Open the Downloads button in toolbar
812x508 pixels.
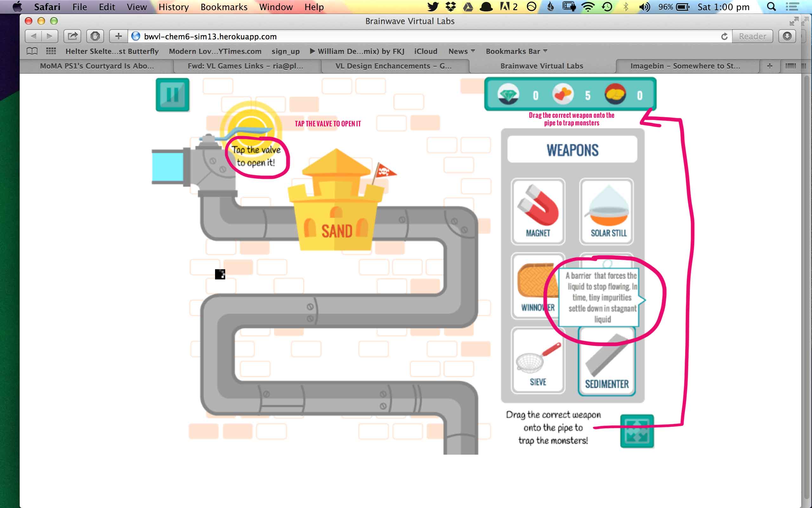coord(787,36)
